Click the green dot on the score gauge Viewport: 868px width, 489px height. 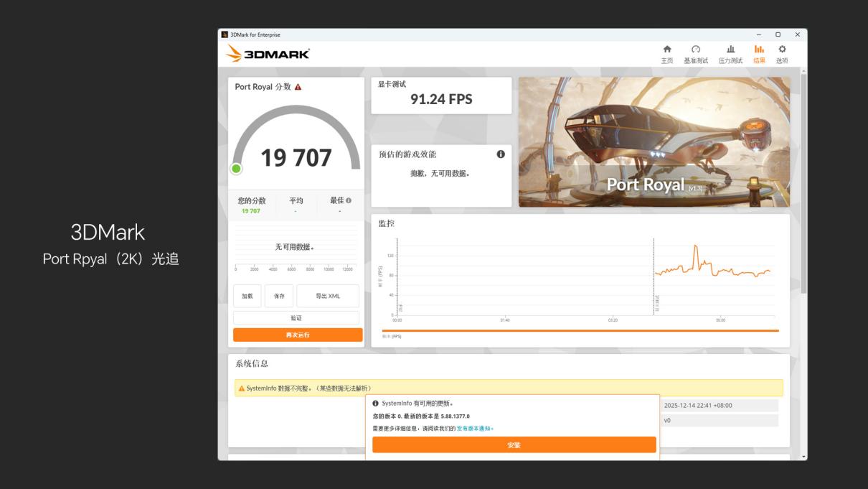(236, 169)
